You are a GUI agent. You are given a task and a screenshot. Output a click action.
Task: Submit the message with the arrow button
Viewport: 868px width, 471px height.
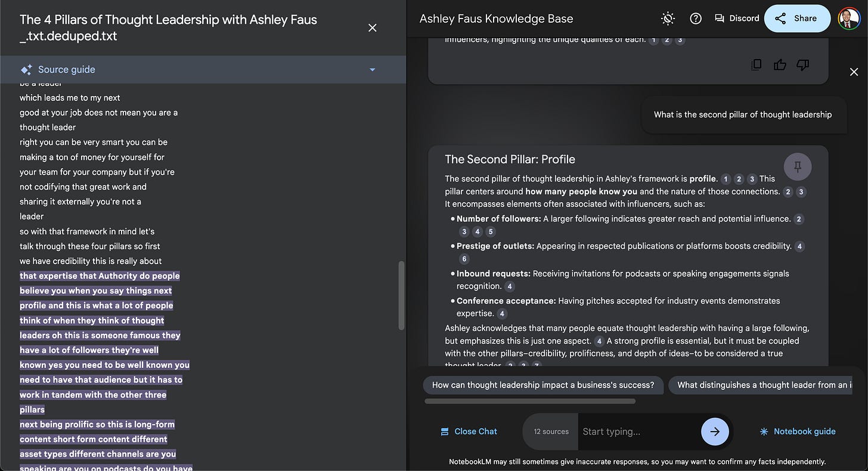pyautogui.click(x=715, y=432)
